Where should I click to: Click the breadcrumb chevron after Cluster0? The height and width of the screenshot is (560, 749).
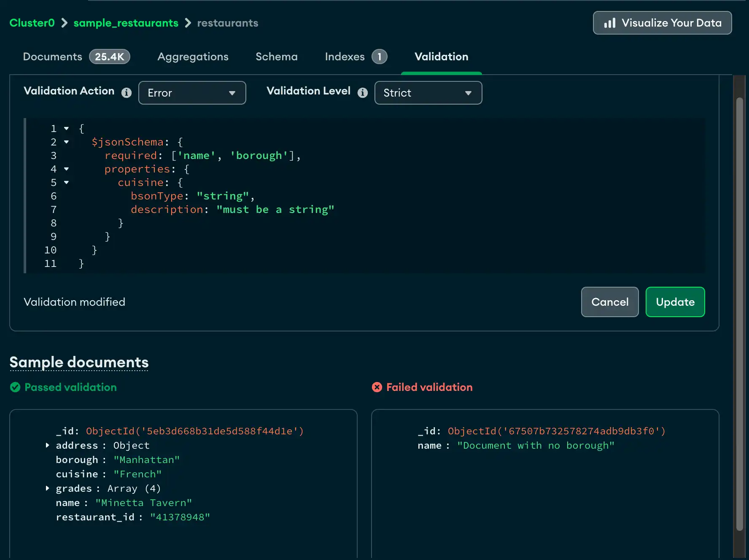click(x=64, y=23)
